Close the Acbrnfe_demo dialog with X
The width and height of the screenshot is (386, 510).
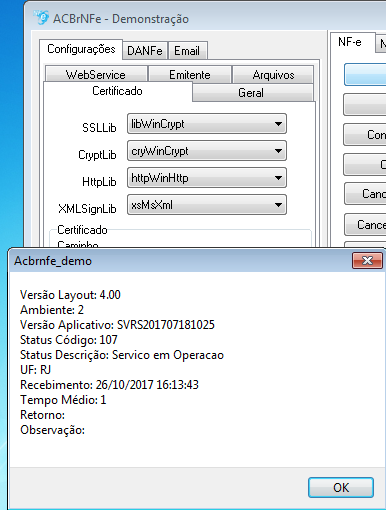coord(367,260)
